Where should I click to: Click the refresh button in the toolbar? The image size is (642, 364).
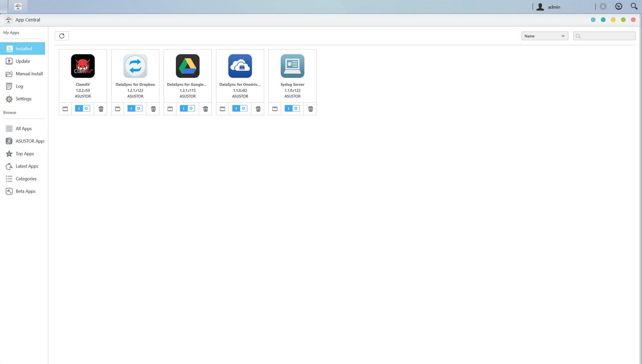tap(62, 36)
